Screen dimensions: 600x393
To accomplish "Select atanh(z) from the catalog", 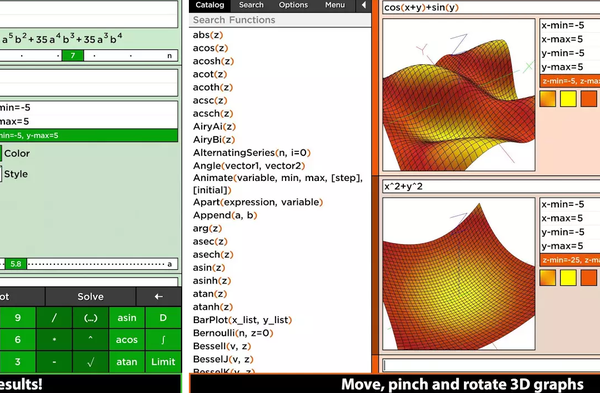I will coord(213,307).
